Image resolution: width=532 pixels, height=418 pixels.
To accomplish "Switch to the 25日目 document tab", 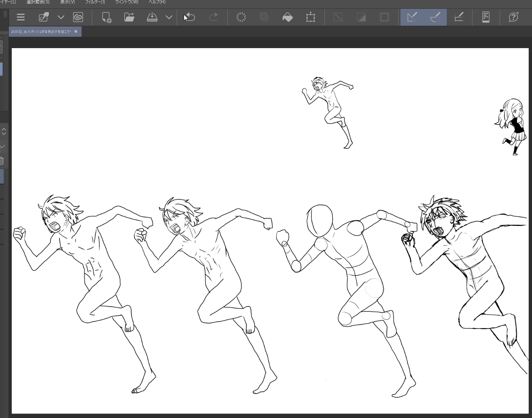I will pos(41,32).
